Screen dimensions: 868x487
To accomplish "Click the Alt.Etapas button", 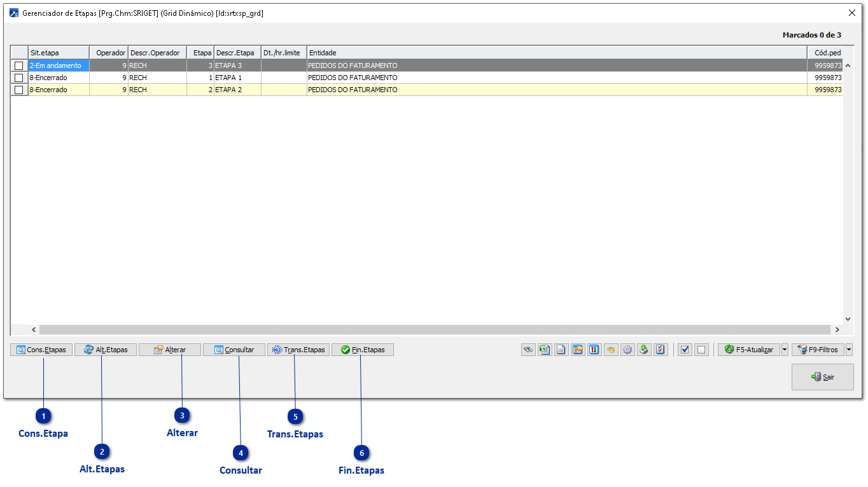I will 106,350.
